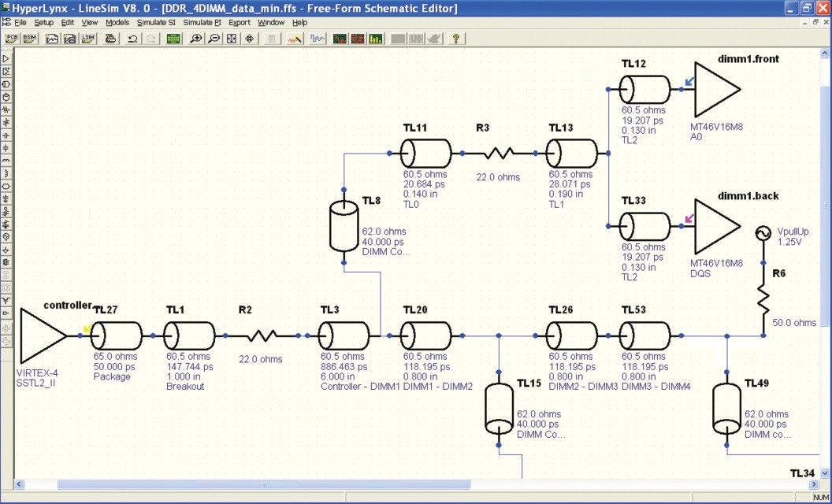This screenshot has height=504, width=832.
Task: Click the horizontal scrollbar thumb
Action: pyautogui.click(x=264, y=484)
